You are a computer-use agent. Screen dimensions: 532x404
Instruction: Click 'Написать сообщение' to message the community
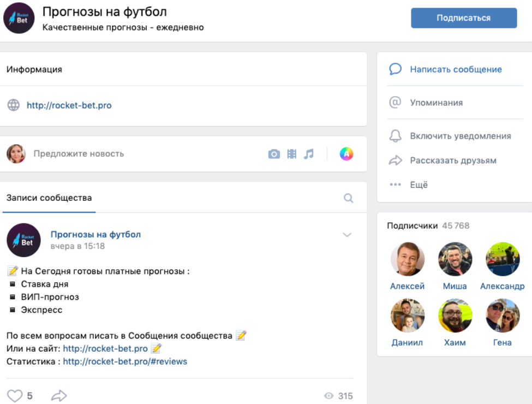point(456,69)
